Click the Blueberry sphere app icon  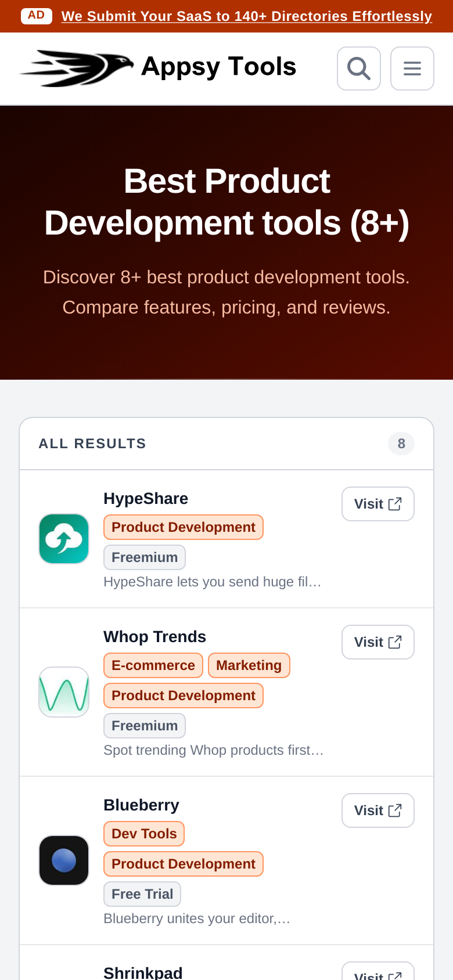(x=64, y=860)
